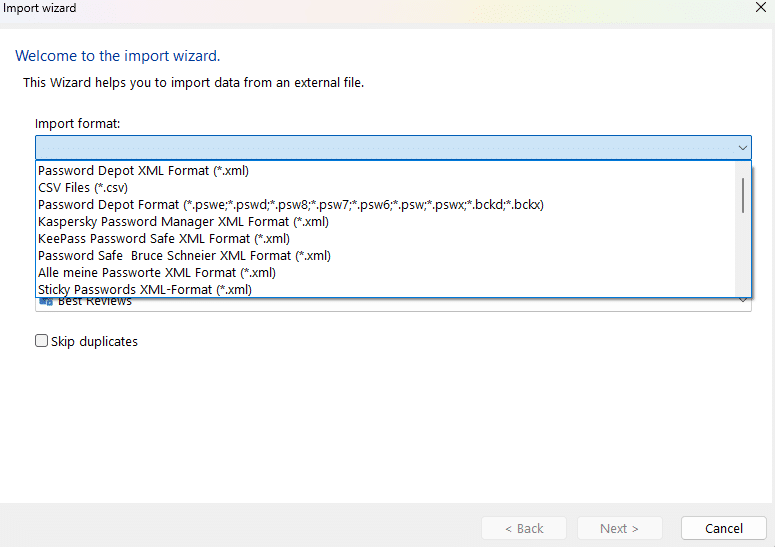Viewport: 775px width, 547px height.
Task: Close the Import wizard window
Action: click(761, 7)
